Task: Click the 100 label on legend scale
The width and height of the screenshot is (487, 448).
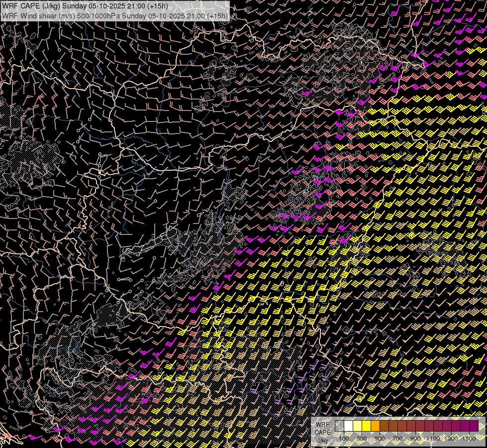Action: click(x=344, y=439)
